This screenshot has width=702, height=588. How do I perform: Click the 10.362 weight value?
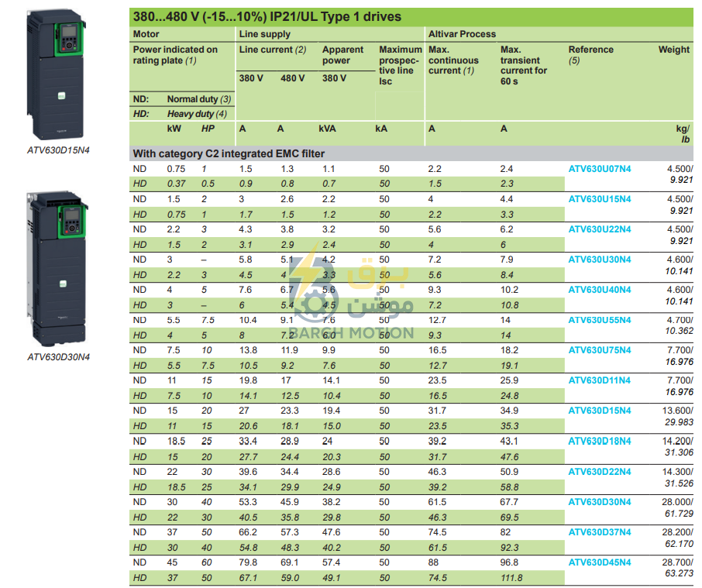[x=680, y=331]
